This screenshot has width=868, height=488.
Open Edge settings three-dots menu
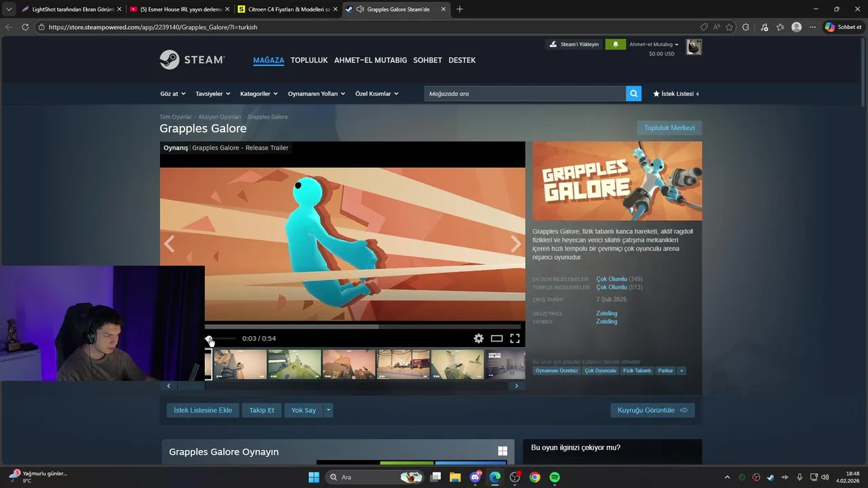812,27
